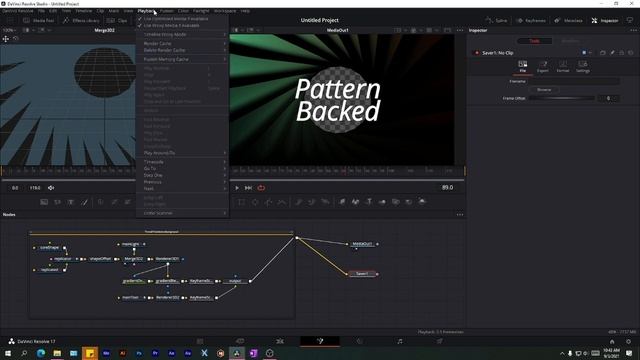Image resolution: width=640 pixels, height=360 pixels.
Task: Expand the Step One submenu
Action: [182, 175]
